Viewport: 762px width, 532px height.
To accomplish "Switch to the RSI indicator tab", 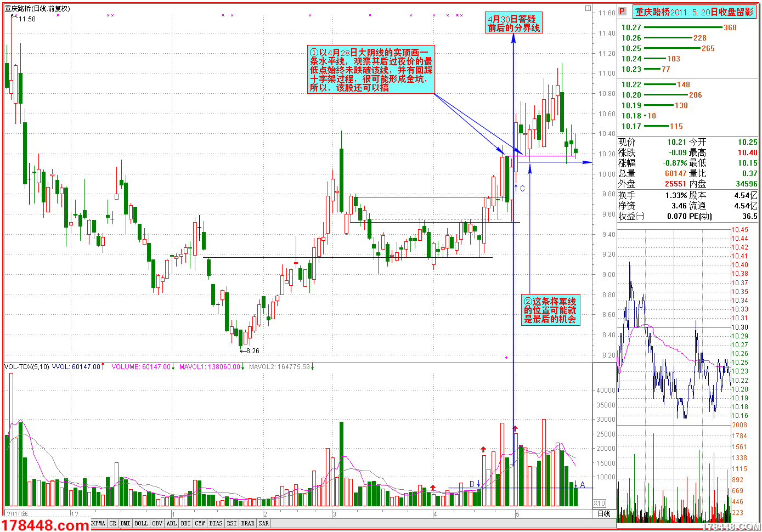I will pyautogui.click(x=232, y=523).
